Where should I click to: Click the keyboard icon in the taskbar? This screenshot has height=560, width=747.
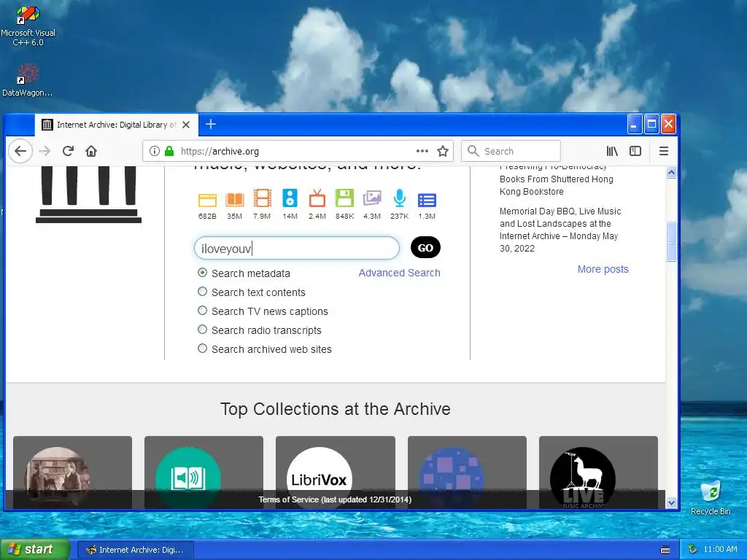665,550
